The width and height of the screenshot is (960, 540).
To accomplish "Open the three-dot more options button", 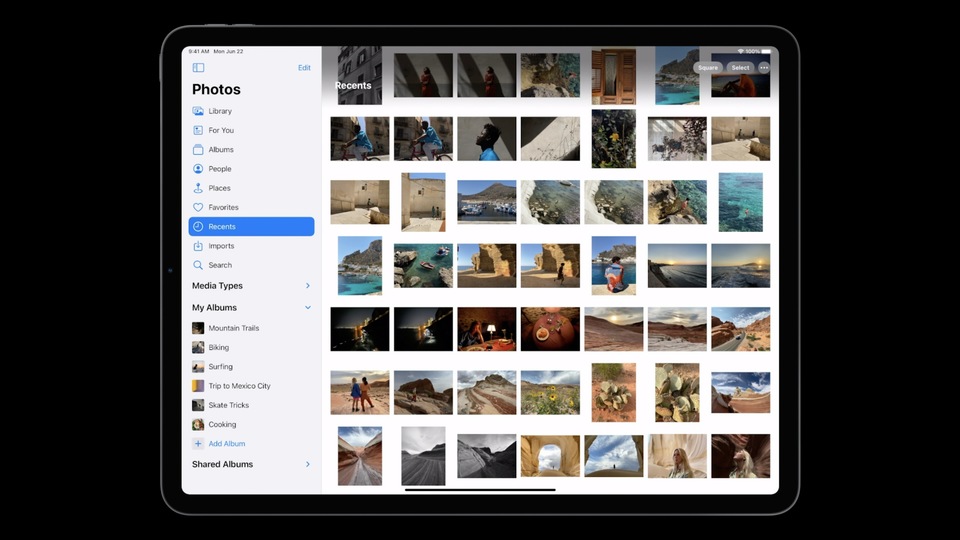I will tap(763, 68).
